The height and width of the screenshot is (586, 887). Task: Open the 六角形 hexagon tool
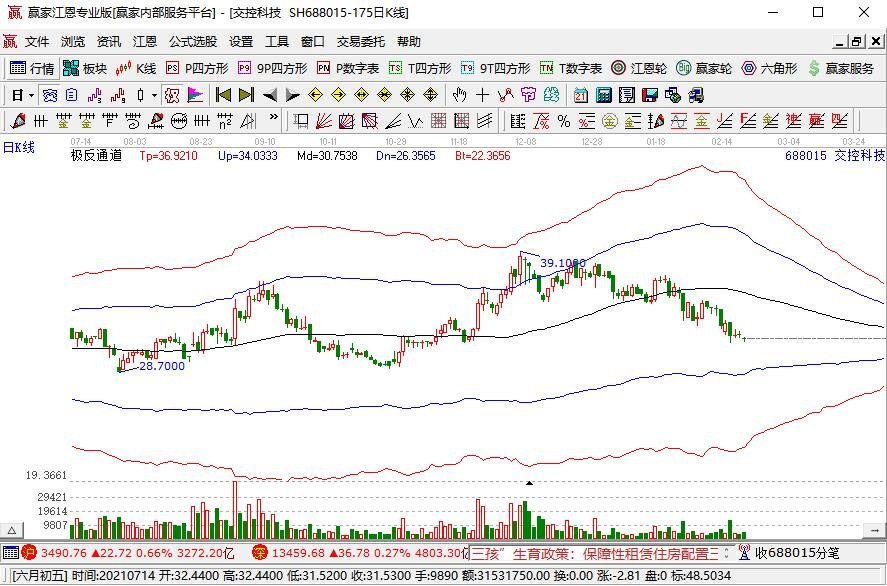point(770,68)
